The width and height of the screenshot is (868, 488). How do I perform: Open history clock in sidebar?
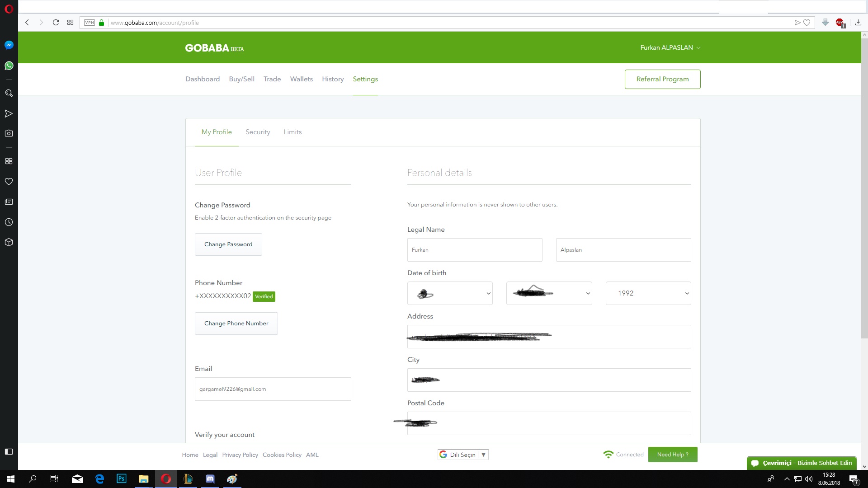coord(9,222)
